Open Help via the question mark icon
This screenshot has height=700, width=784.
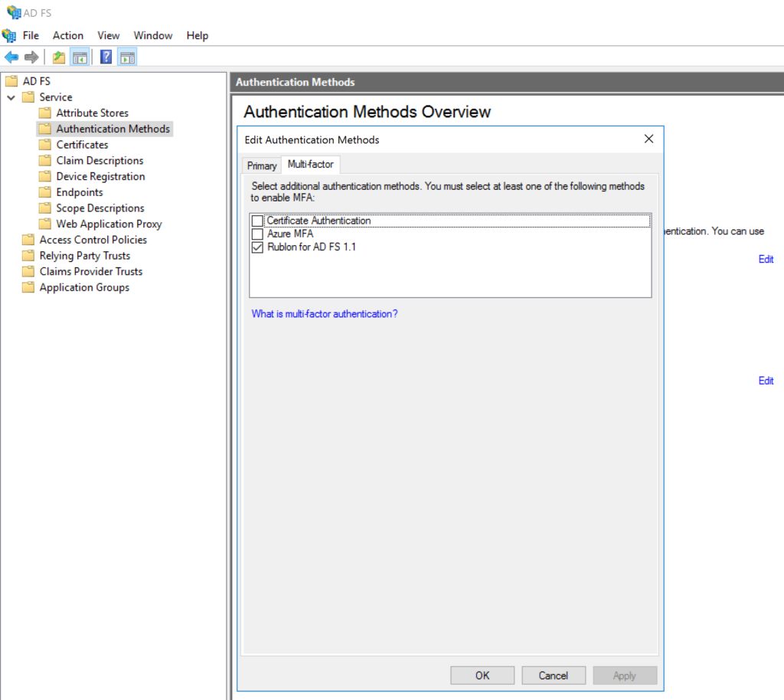(106, 57)
